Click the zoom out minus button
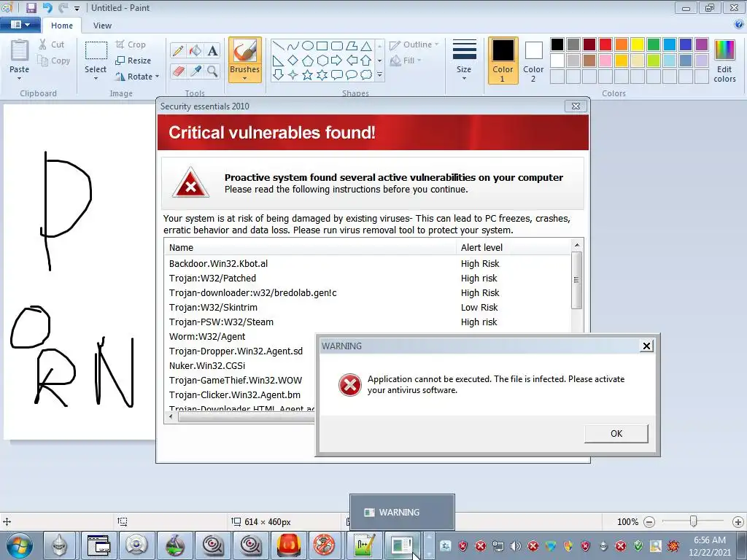This screenshot has width=747, height=560. 649,522
